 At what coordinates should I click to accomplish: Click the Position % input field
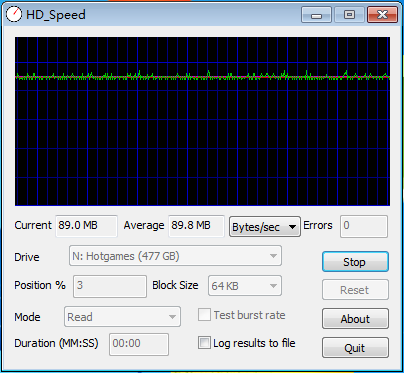click(x=110, y=286)
